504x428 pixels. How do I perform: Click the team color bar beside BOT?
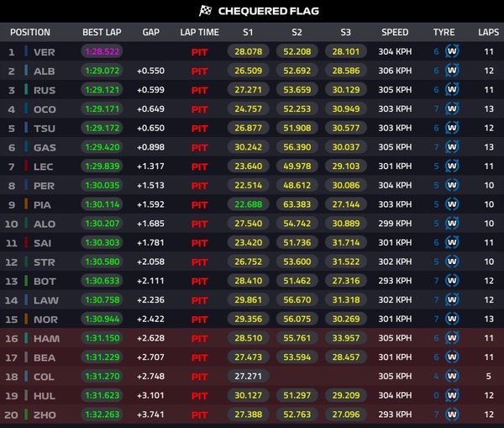(26, 281)
